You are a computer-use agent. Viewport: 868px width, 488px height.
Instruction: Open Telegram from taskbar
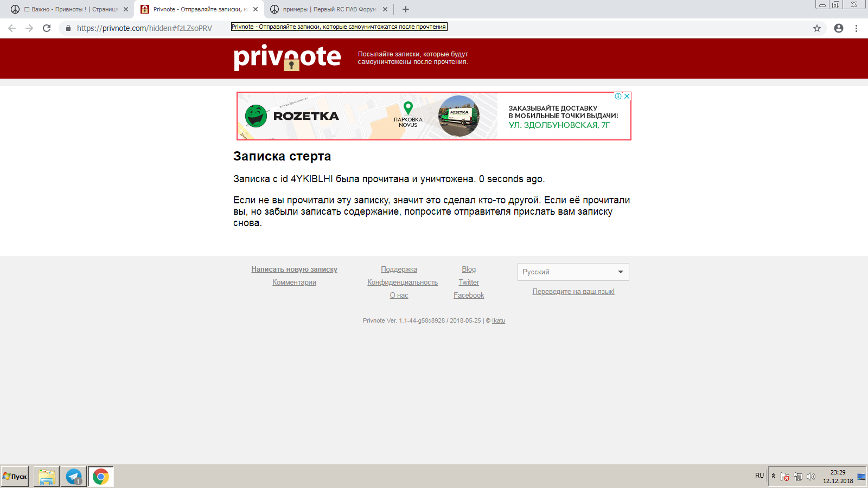coord(74,477)
